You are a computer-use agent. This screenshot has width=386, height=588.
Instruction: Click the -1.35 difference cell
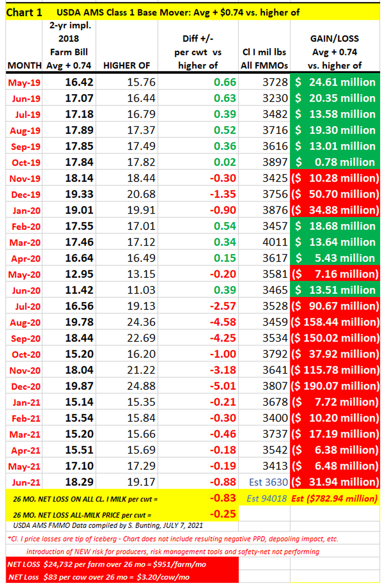click(x=223, y=194)
